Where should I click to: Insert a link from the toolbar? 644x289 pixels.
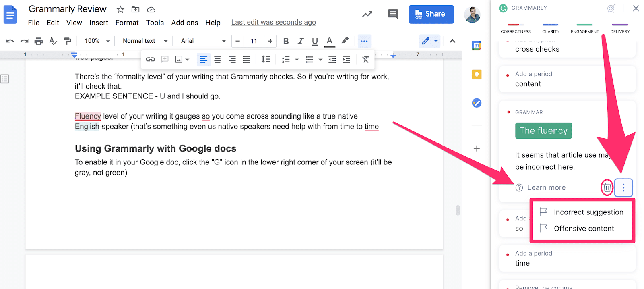(x=151, y=60)
